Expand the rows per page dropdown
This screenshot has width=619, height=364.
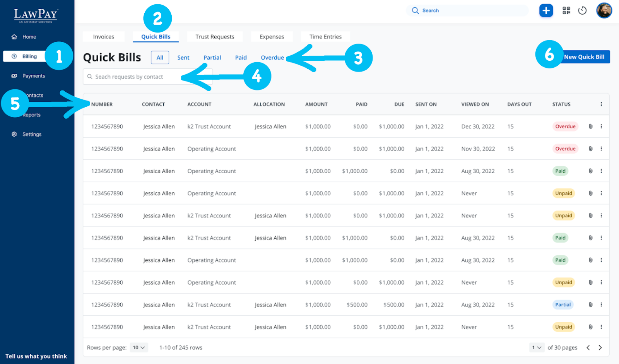click(139, 348)
